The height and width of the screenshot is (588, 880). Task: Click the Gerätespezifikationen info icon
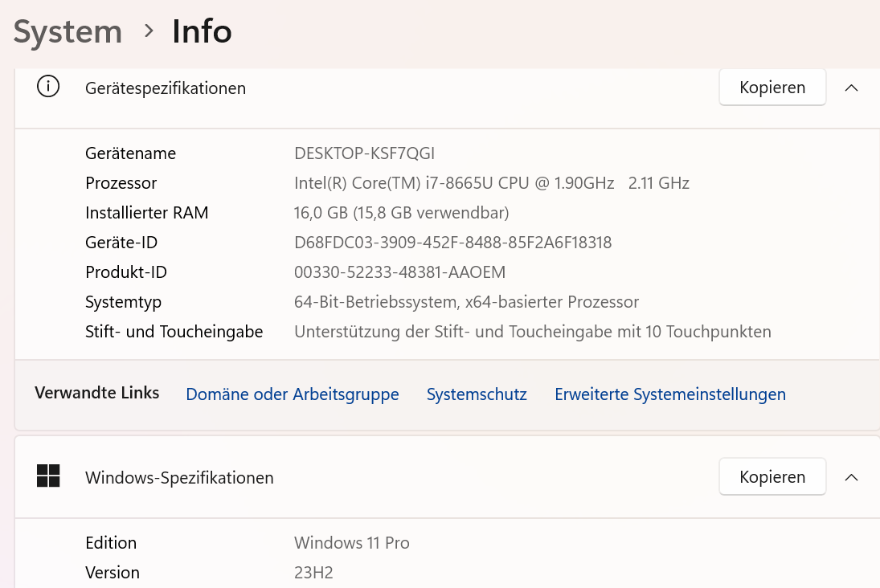pos(47,87)
